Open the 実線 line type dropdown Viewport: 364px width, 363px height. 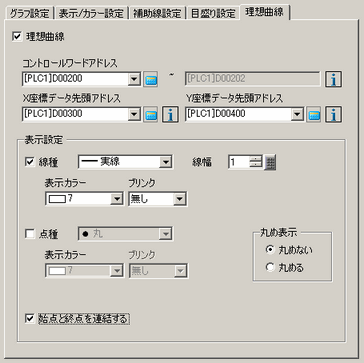click(165, 163)
